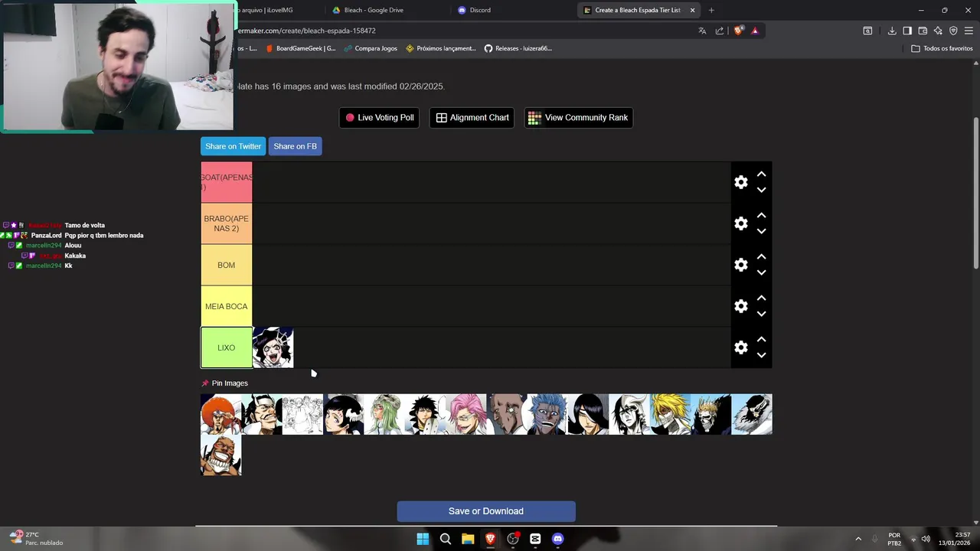The width and height of the screenshot is (980, 551).
Task: Select LIXO tier label
Action: [x=227, y=347]
